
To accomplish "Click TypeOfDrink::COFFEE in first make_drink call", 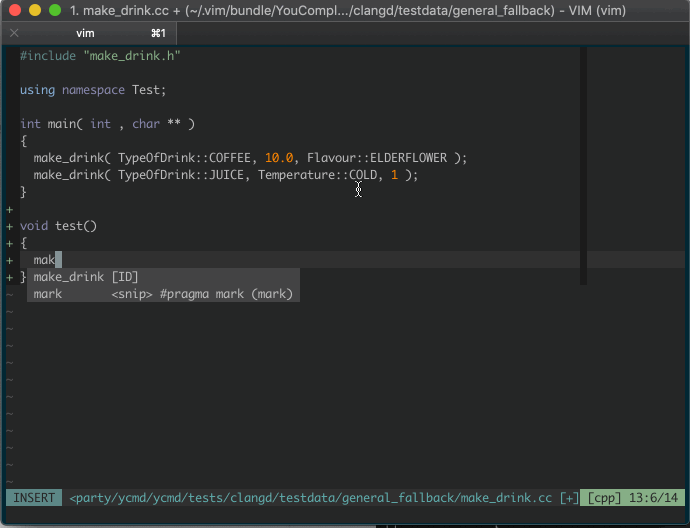I will [184, 158].
